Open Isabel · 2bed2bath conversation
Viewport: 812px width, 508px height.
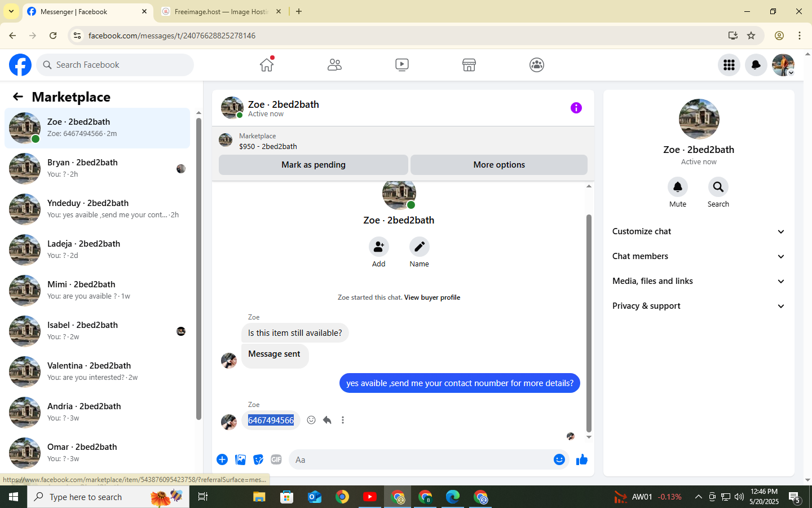97,331
